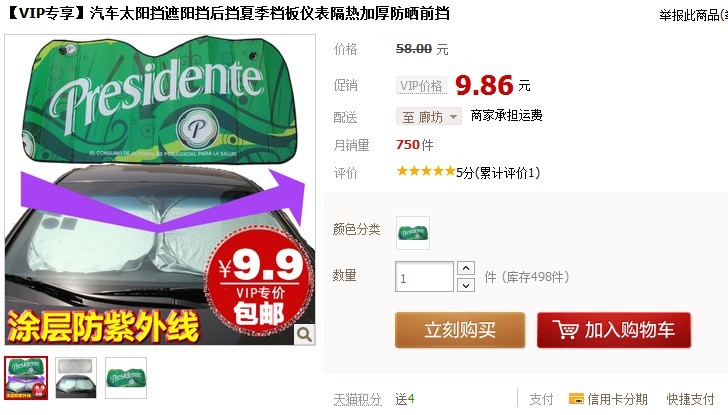Decrease quantity with the down arrow
The width and height of the screenshot is (728, 415).
(x=466, y=285)
